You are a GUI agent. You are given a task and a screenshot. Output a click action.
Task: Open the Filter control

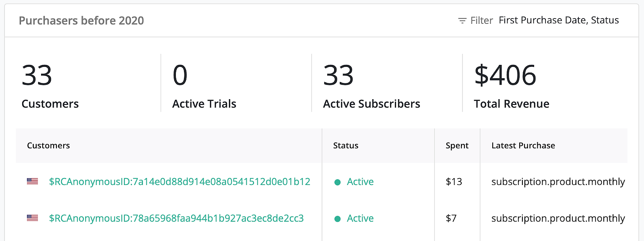pyautogui.click(x=476, y=21)
